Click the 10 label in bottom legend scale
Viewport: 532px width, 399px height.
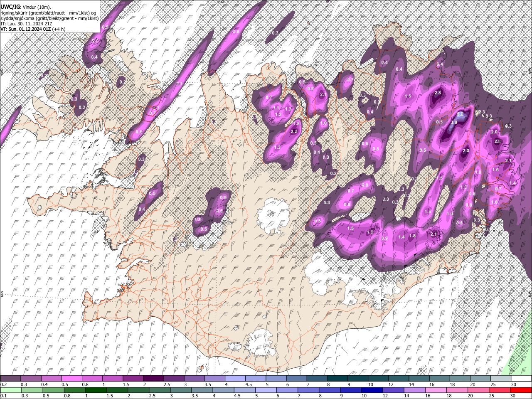coord(365,396)
